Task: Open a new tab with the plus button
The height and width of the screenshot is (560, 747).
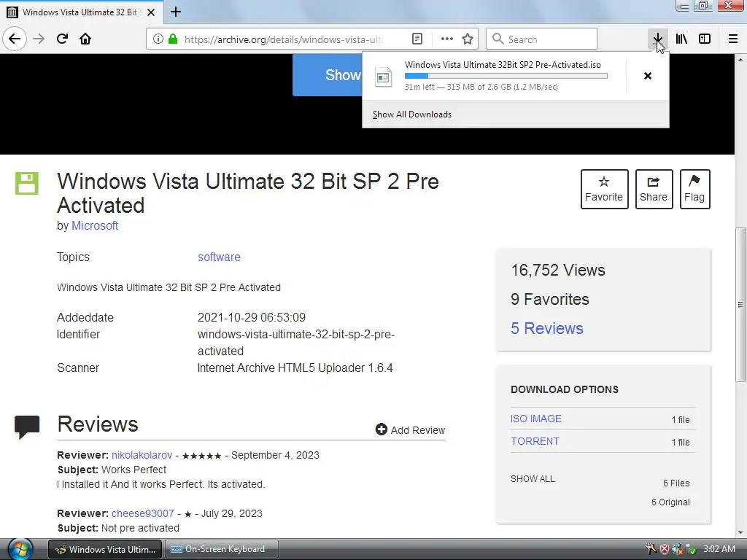Action: point(176,12)
